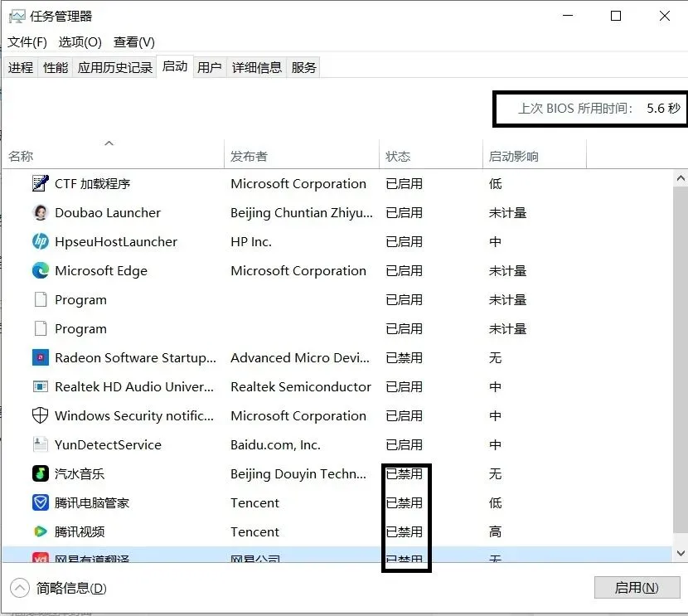Image resolution: width=688 pixels, height=616 pixels.
Task: Close the Task Manager window
Action: click(664, 16)
